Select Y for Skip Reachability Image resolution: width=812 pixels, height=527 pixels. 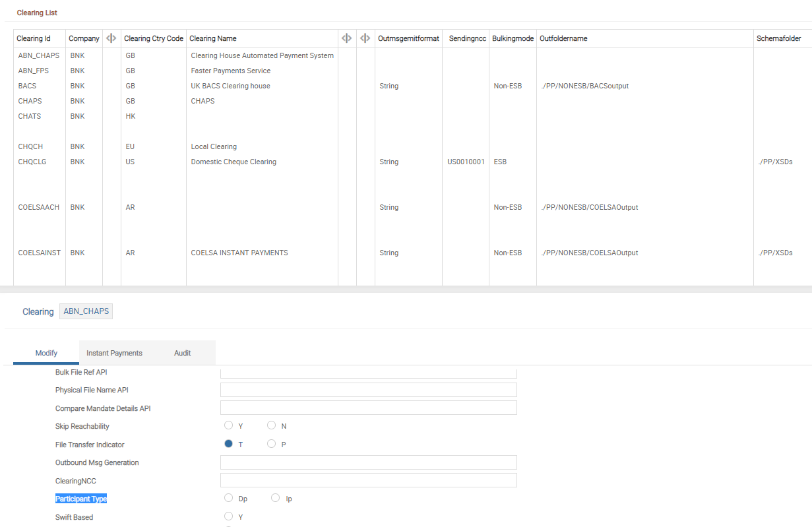(x=229, y=425)
